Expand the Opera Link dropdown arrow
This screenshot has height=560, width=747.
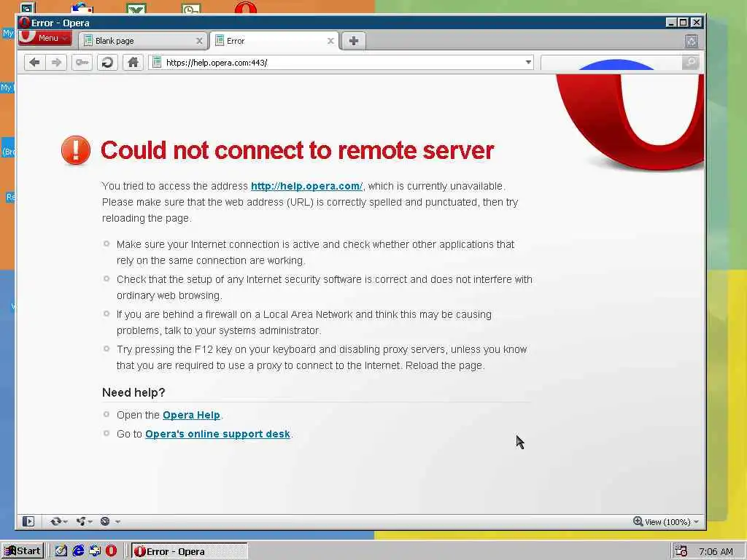click(65, 522)
